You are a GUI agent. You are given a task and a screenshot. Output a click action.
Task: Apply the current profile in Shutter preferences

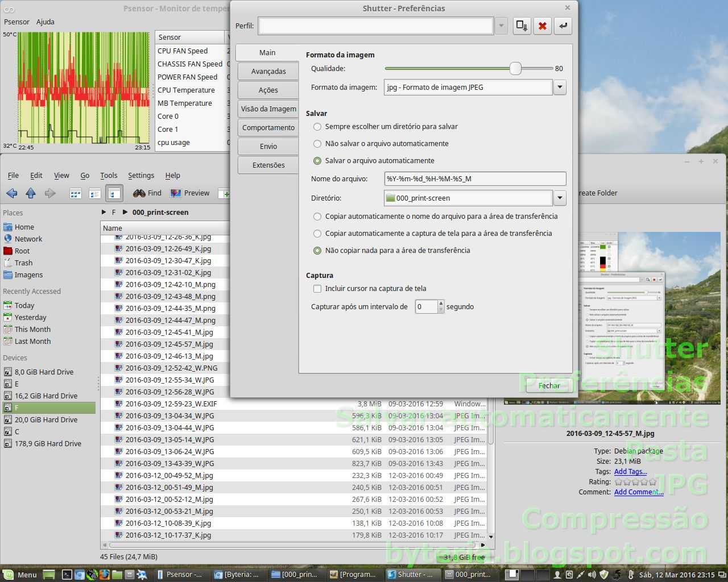pyautogui.click(x=522, y=26)
